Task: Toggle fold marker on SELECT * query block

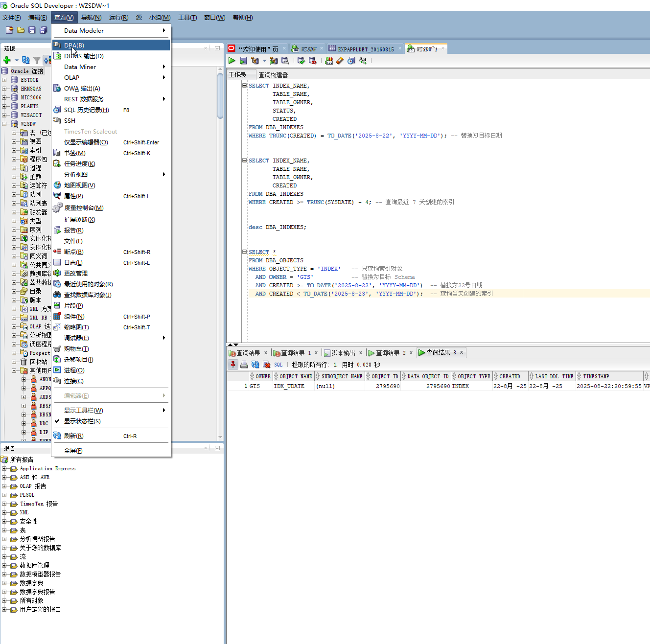Action: tap(245, 252)
